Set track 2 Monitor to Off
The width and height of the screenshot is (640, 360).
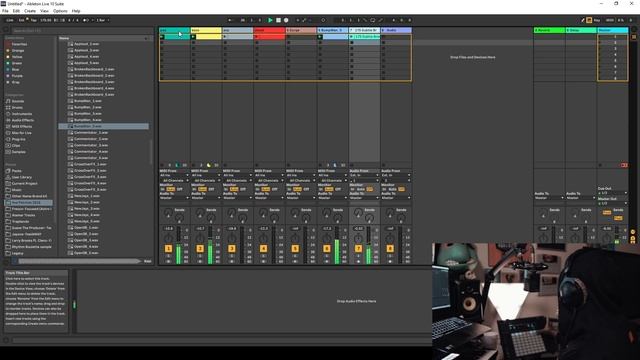click(x=211, y=189)
